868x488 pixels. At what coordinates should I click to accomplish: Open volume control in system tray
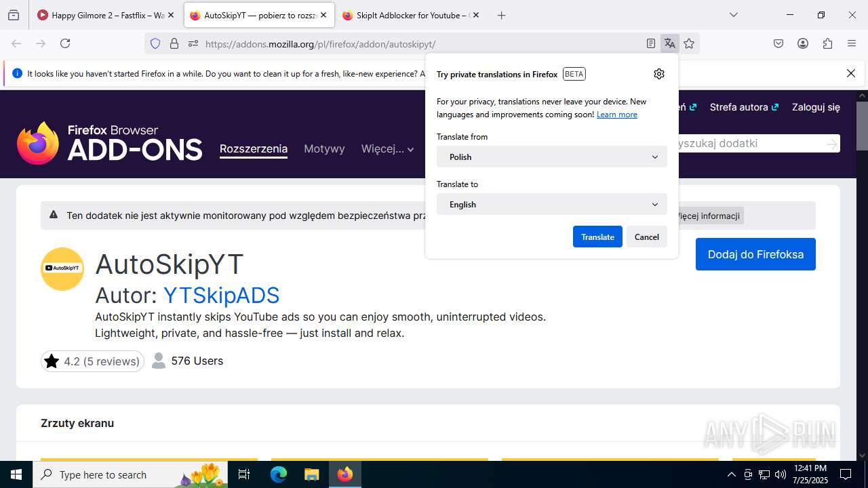[781, 474]
